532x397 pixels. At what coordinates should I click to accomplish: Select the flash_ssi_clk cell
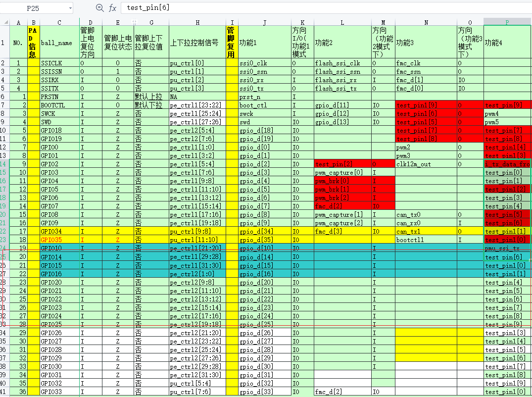click(342, 63)
